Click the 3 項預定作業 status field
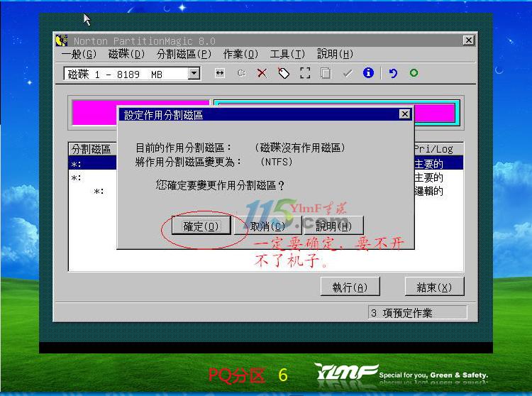 click(417, 312)
